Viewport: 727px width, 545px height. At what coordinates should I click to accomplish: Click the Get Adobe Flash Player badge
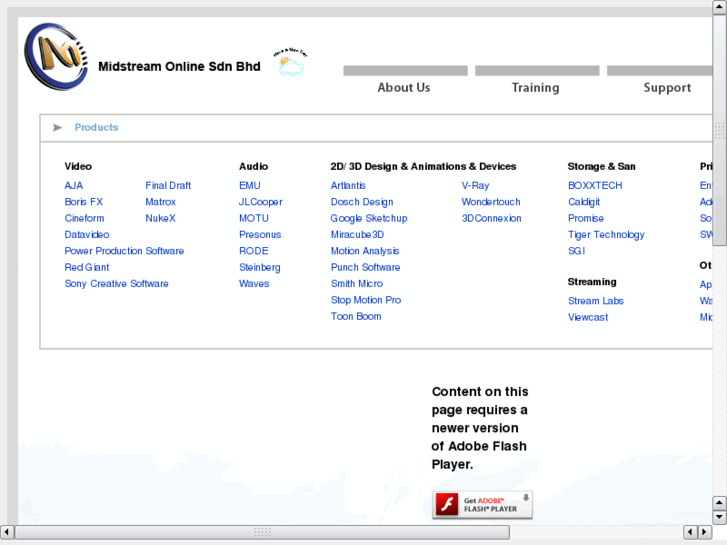click(482, 505)
